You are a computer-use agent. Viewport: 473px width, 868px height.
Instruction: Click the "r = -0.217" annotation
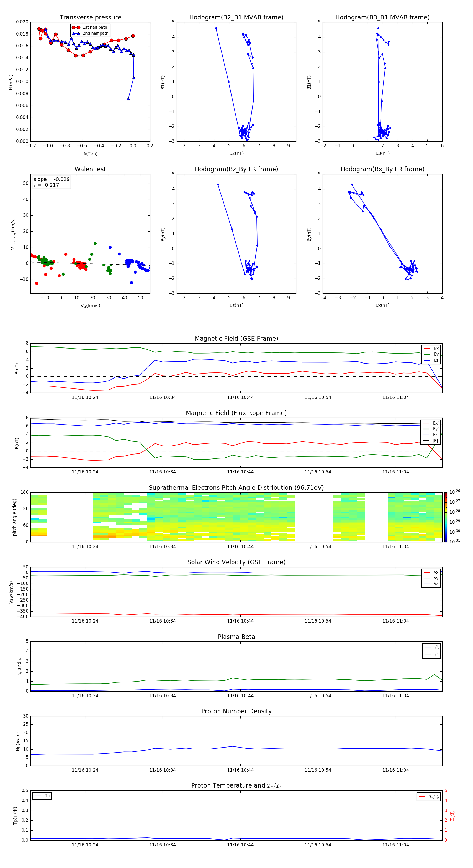pos(47,185)
